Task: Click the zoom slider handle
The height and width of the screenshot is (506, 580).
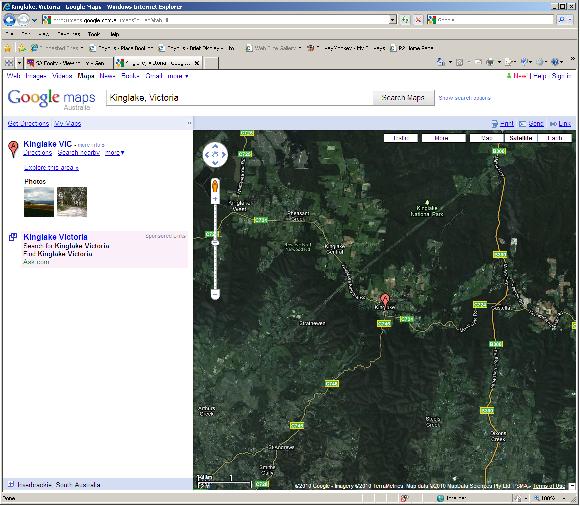Action: click(215, 243)
